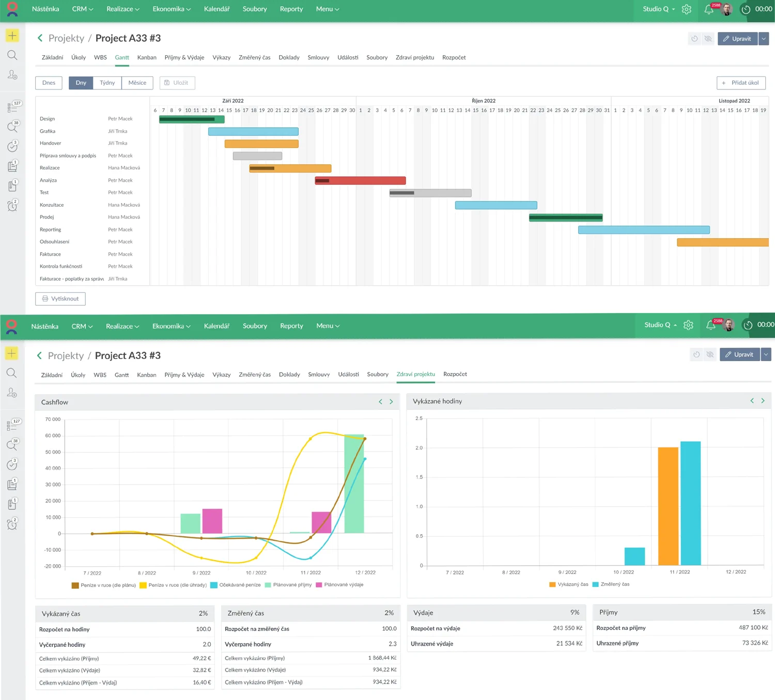Click the Přidat úkol button

pyautogui.click(x=741, y=83)
